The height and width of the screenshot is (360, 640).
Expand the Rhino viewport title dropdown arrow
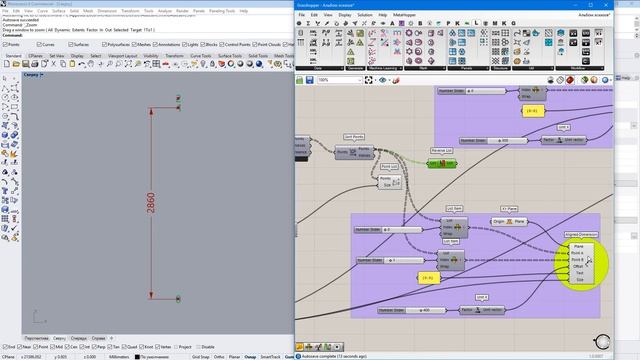42,75
